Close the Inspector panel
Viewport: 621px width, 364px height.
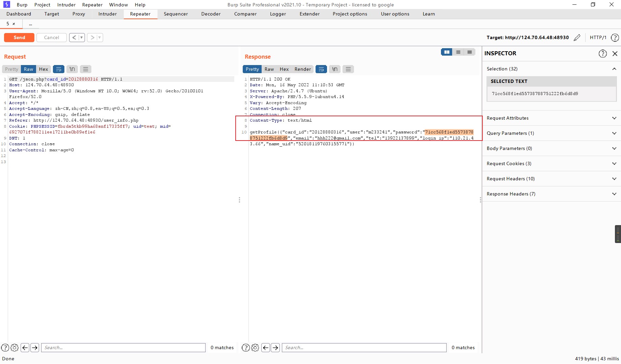[x=615, y=54]
